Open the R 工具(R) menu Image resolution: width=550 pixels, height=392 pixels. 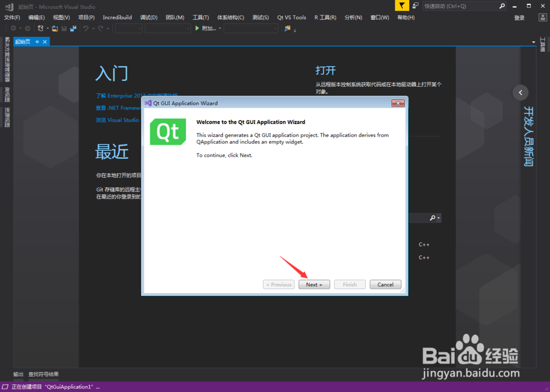[x=325, y=18]
